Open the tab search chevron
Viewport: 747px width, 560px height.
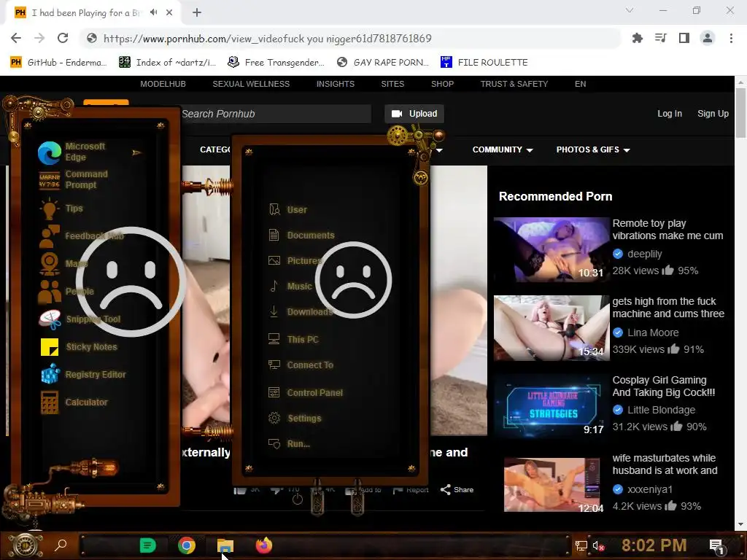pos(630,10)
